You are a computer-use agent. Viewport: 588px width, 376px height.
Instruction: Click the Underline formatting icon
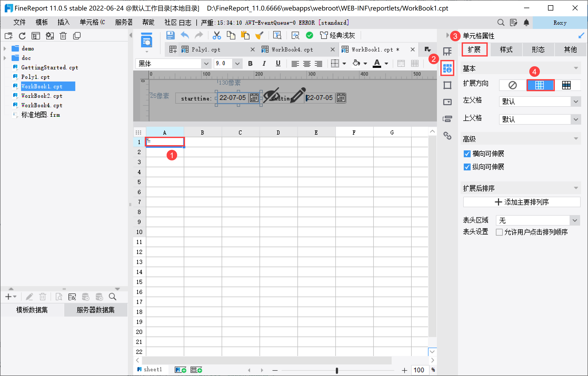pyautogui.click(x=278, y=63)
